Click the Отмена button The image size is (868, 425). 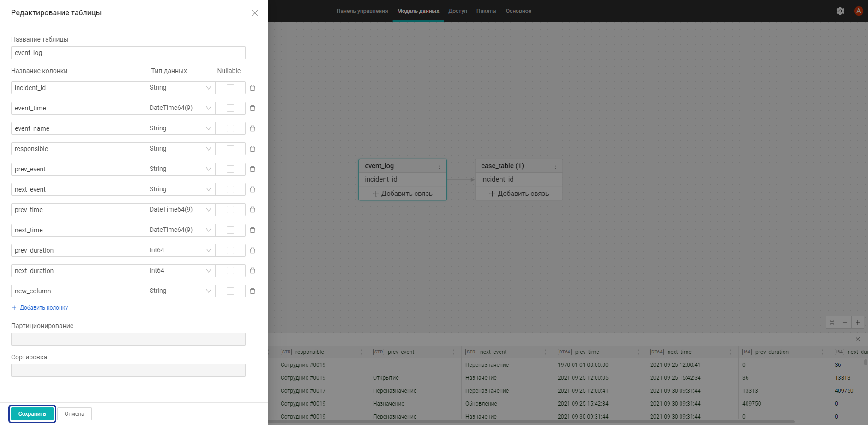click(x=74, y=414)
